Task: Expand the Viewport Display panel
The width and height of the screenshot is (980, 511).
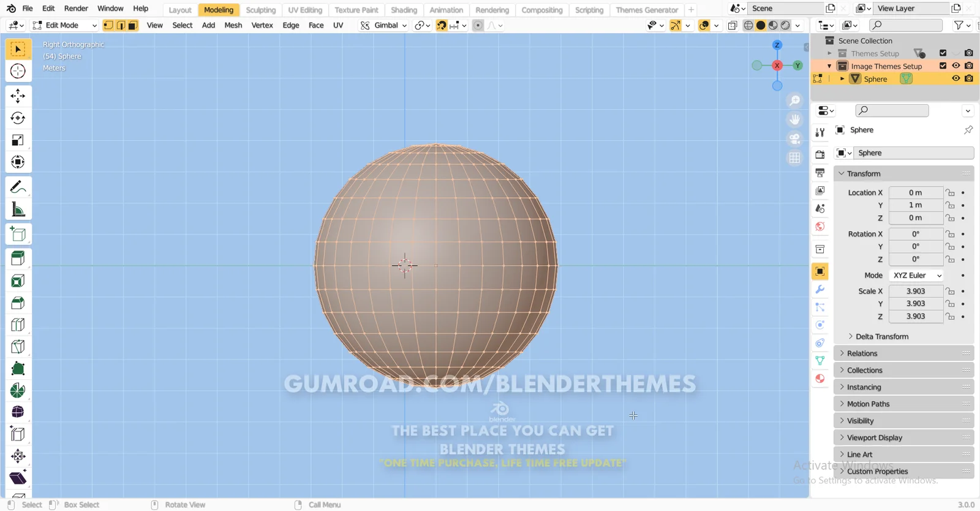Action: pos(903,437)
